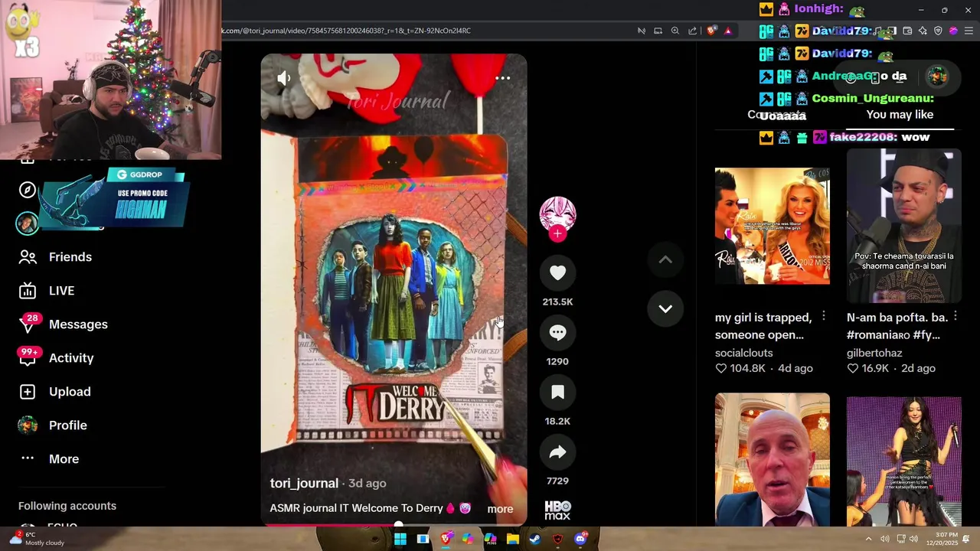Open 'my girl is trapped' video thumbnail

coord(772,226)
